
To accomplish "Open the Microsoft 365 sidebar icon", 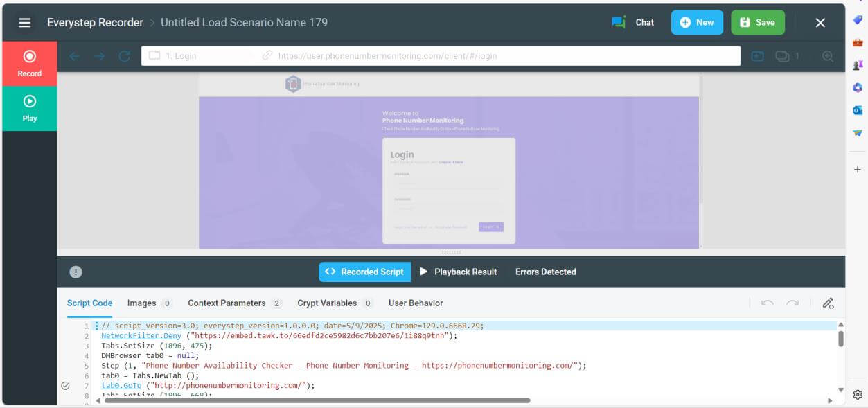I will click(858, 87).
